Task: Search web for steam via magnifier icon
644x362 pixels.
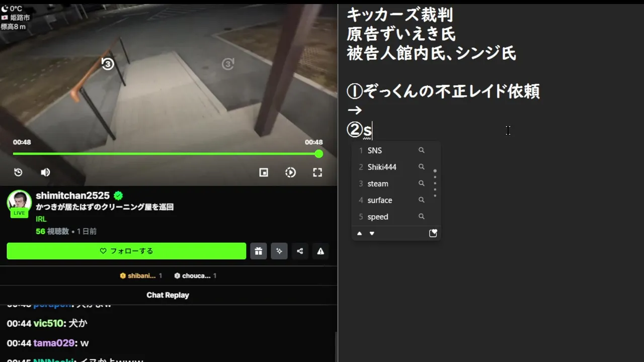Action: 422,184
